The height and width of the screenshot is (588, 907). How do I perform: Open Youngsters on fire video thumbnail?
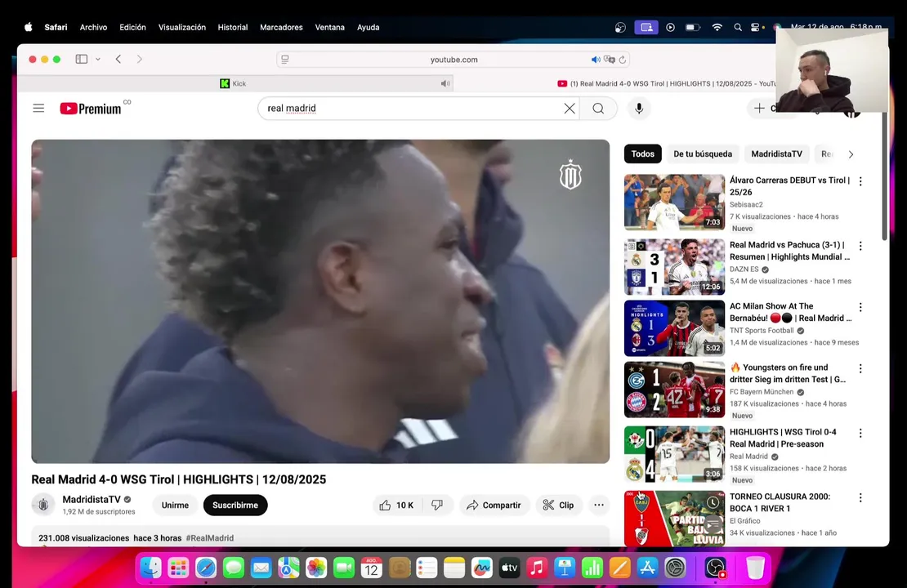pyautogui.click(x=674, y=390)
